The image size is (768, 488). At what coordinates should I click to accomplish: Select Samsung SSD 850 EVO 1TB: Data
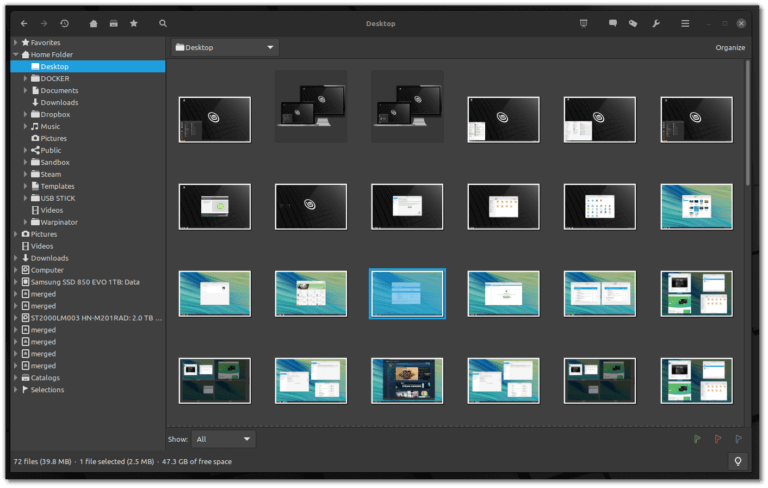tap(85, 282)
